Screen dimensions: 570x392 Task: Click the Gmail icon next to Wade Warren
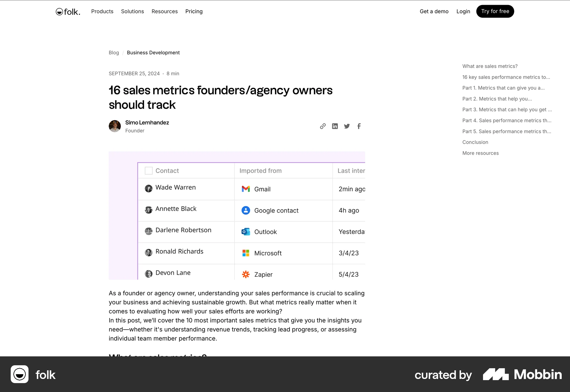pos(246,189)
